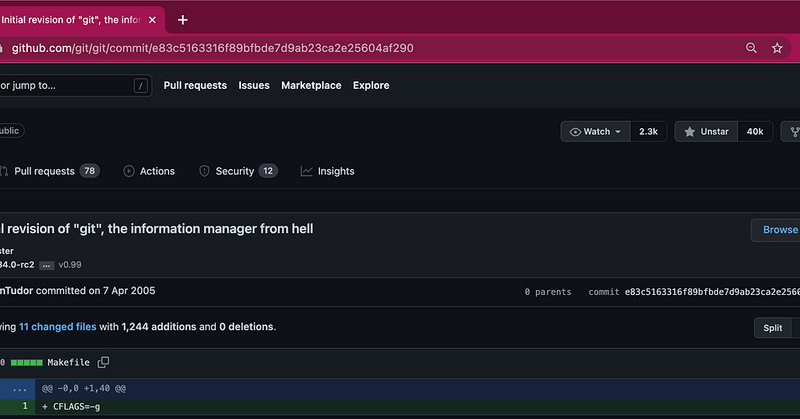Open Issues in the top navigation
800x419 pixels.
point(254,85)
